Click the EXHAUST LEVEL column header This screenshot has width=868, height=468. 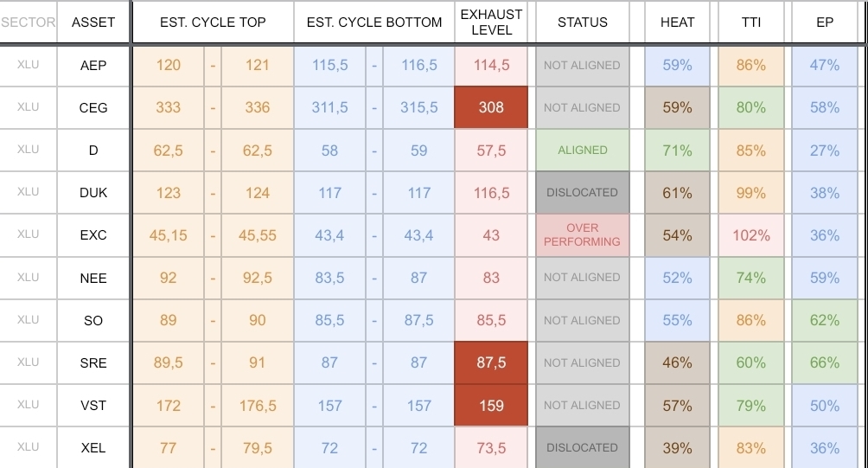tap(491, 22)
